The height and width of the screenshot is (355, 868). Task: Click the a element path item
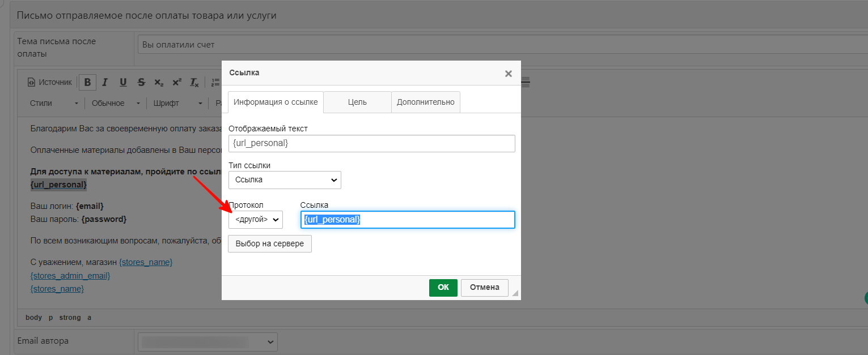point(90,318)
